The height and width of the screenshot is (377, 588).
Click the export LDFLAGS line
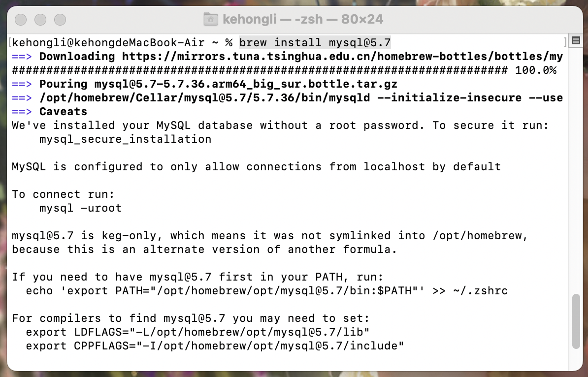197,332
